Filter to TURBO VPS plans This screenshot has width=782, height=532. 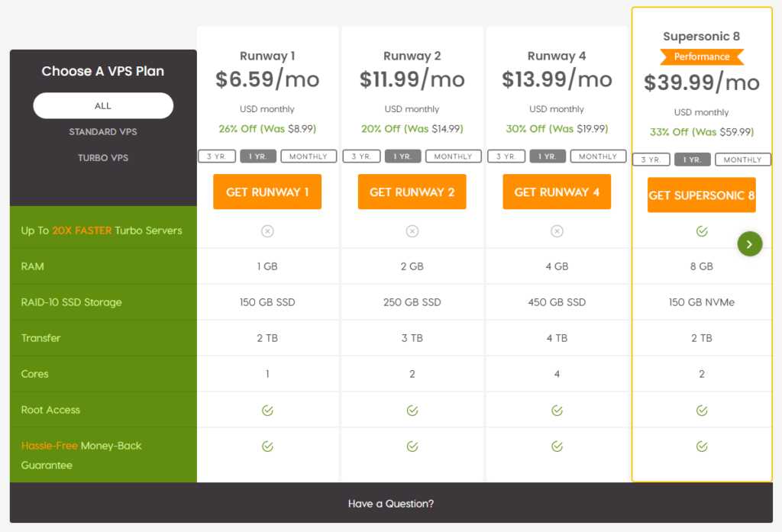103,157
